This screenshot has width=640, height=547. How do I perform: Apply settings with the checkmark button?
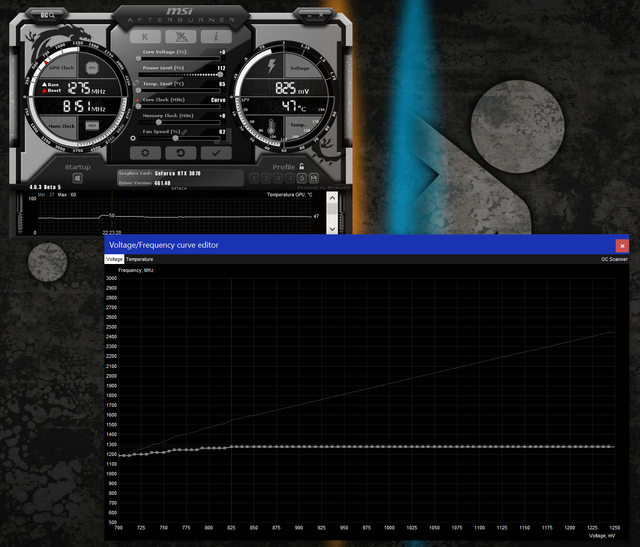216,153
